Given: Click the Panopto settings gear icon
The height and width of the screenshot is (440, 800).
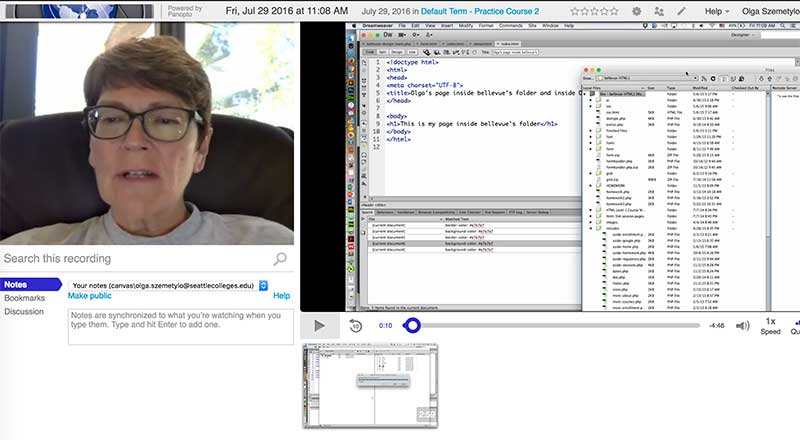Looking at the screenshot, I should (x=637, y=10).
